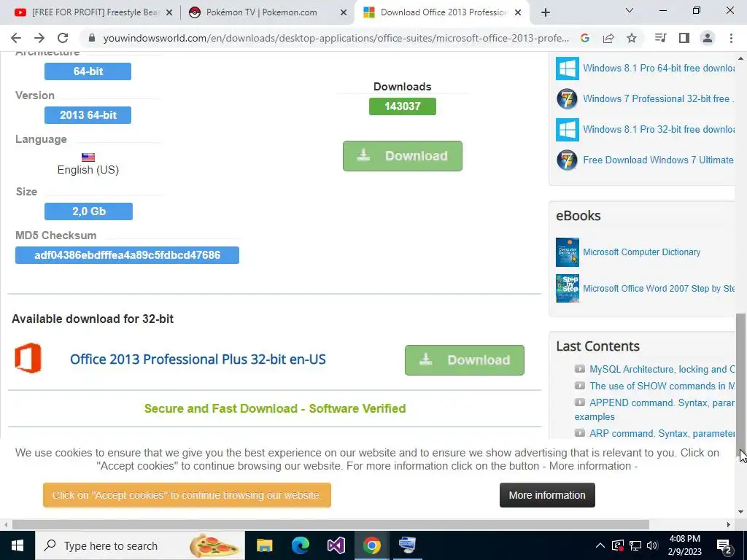The height and width of the screenshot is (560, 747).
Task: Click the horizontal page scrollbar thumb
Action: [330, 524]
